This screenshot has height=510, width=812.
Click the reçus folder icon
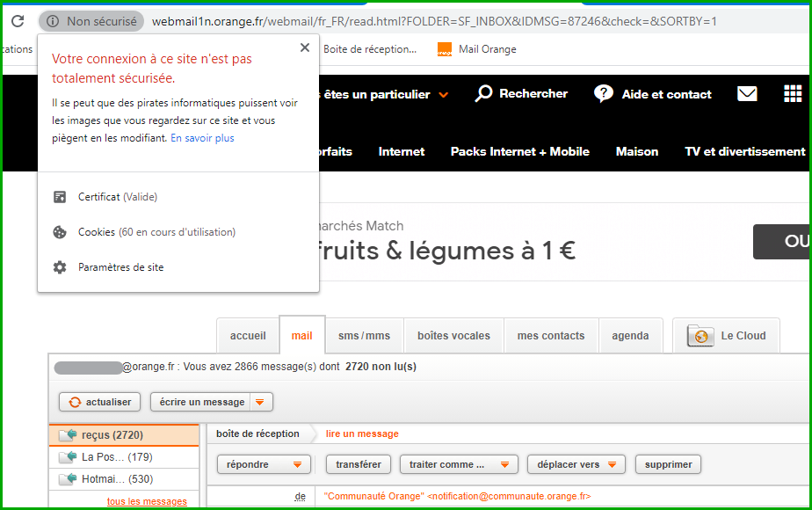coord(68,435)
